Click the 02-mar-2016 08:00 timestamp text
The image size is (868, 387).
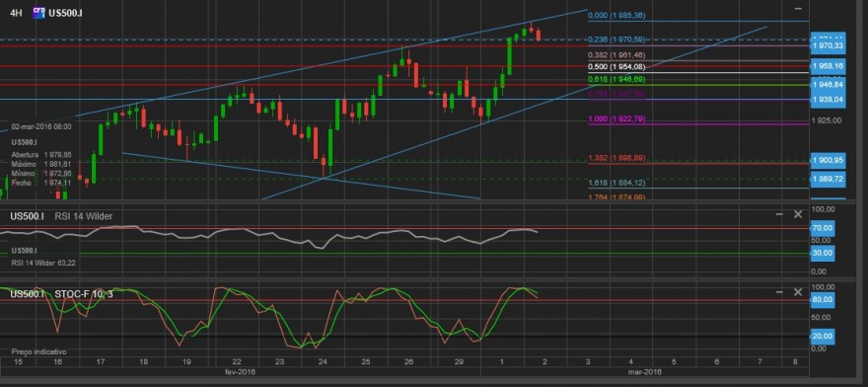click(41, 126)
